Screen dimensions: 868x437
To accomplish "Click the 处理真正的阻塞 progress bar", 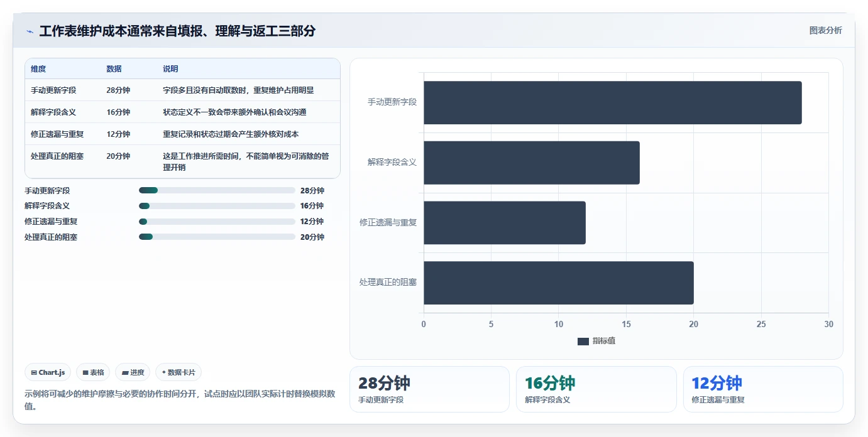I will point(217,237).
